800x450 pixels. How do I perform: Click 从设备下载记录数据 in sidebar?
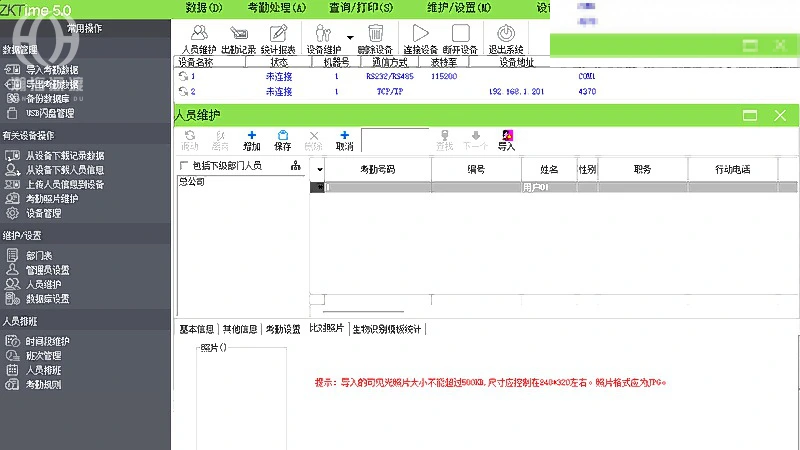point(65,156)
